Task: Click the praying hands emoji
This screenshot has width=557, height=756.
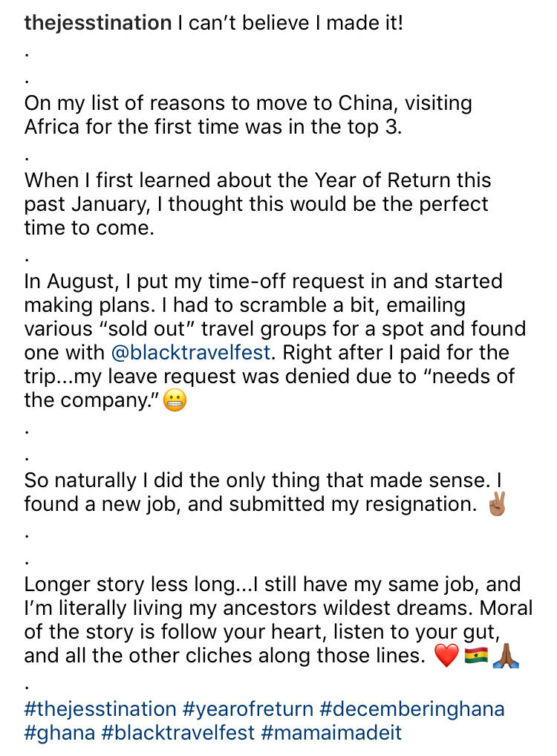Action: click(x=506, y=656)
